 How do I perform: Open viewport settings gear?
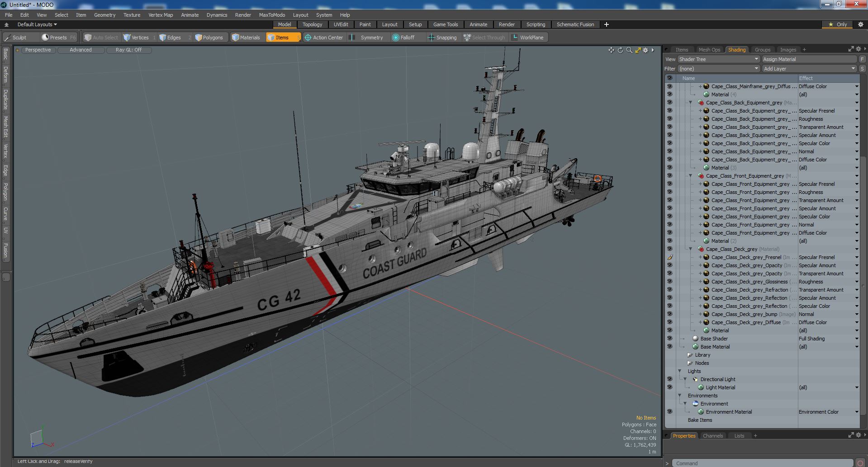click(x=645, y=50)
